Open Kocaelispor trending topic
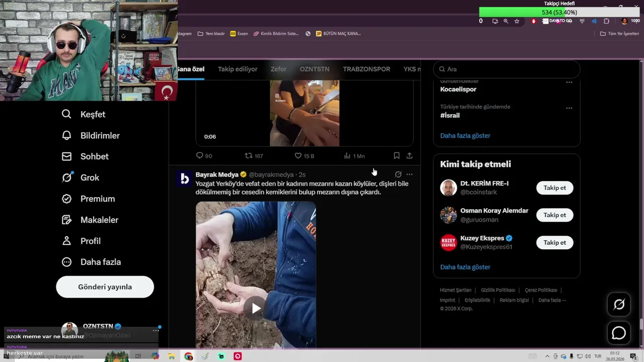644x362 pixels. (458, 89)
